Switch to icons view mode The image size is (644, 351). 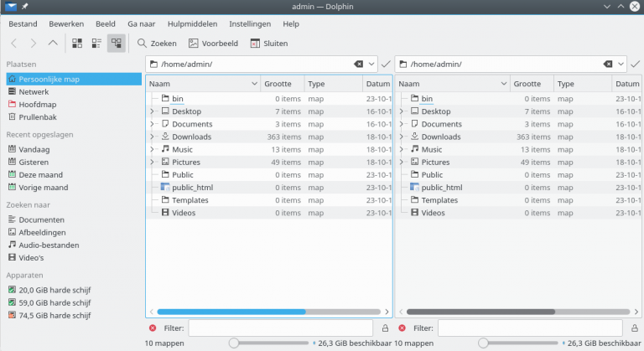pos(77,43)
